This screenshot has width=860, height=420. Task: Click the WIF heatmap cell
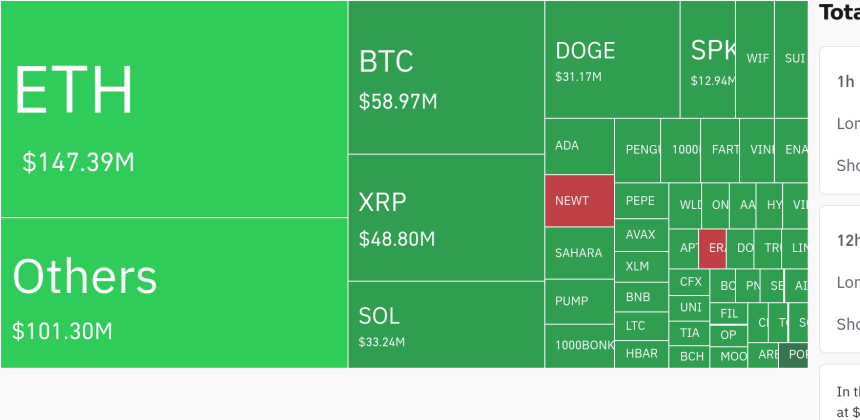coord(757,58)
